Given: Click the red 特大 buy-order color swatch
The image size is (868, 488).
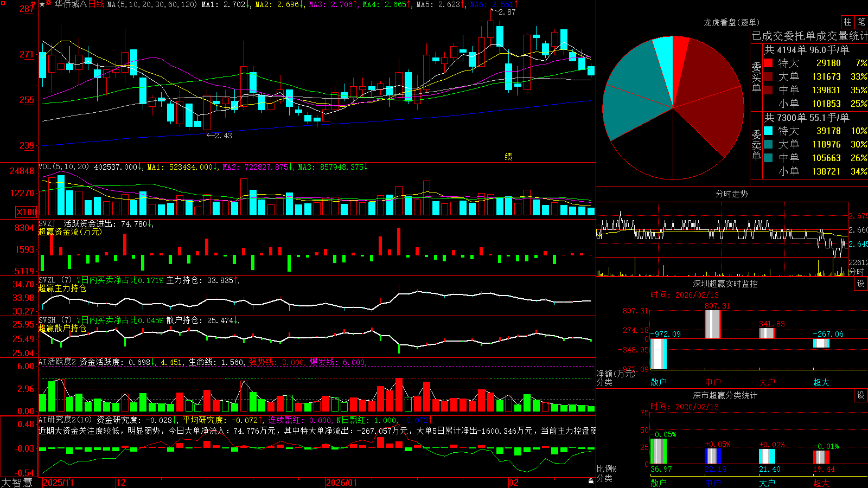Looking at the screenshot, I should point(768,63).
